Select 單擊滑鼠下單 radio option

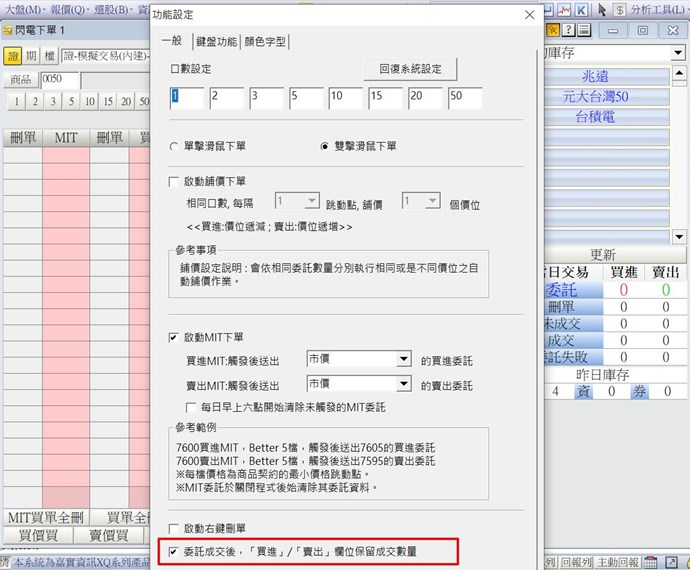[x=175, y=146]
